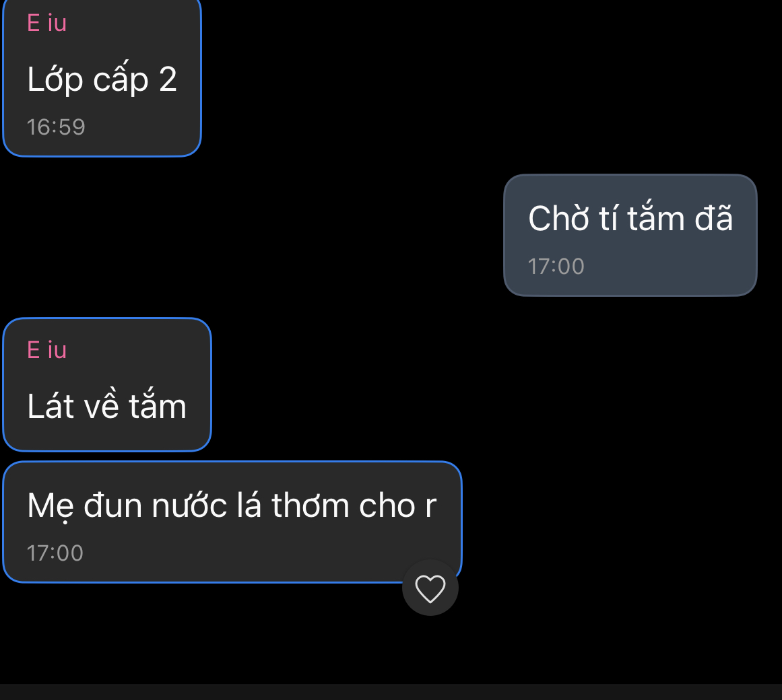The image size is (782, 700).
Task: Click the dark bar at the bottom of the chat
Action: 391,693
